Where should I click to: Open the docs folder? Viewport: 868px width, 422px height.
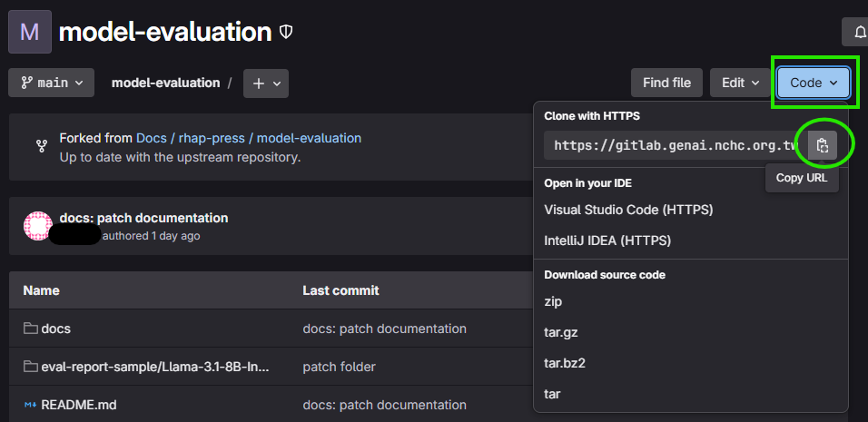pyautogui.click(x=56, y=329)
